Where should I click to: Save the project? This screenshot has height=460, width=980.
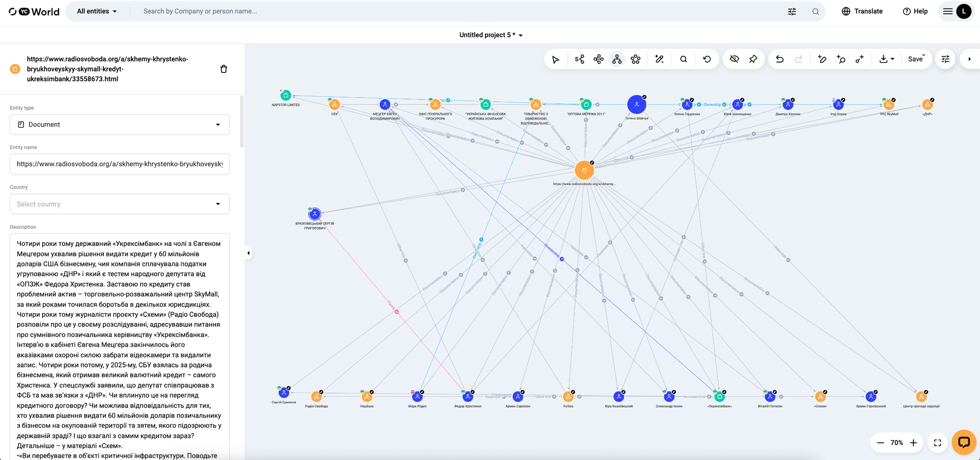(915, 59)
